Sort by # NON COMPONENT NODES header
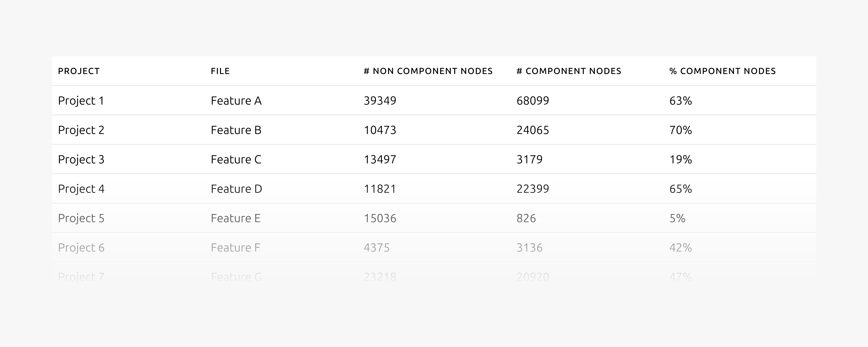The image size is (868, 347). [428, 71]
